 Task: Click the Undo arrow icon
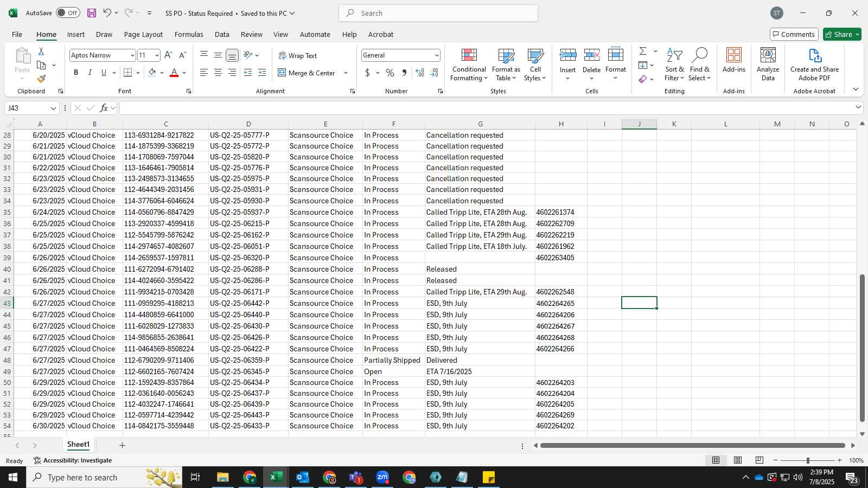(107, 13)
